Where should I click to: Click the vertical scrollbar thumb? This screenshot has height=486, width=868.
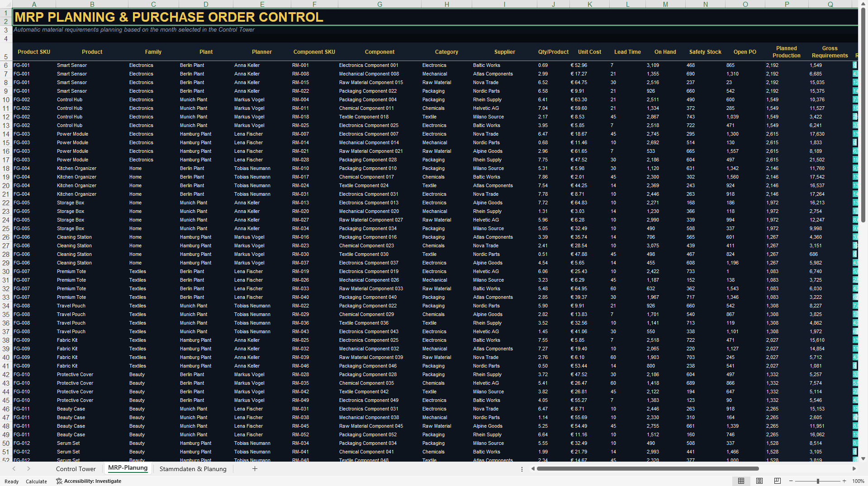click(x=863, y=115)
